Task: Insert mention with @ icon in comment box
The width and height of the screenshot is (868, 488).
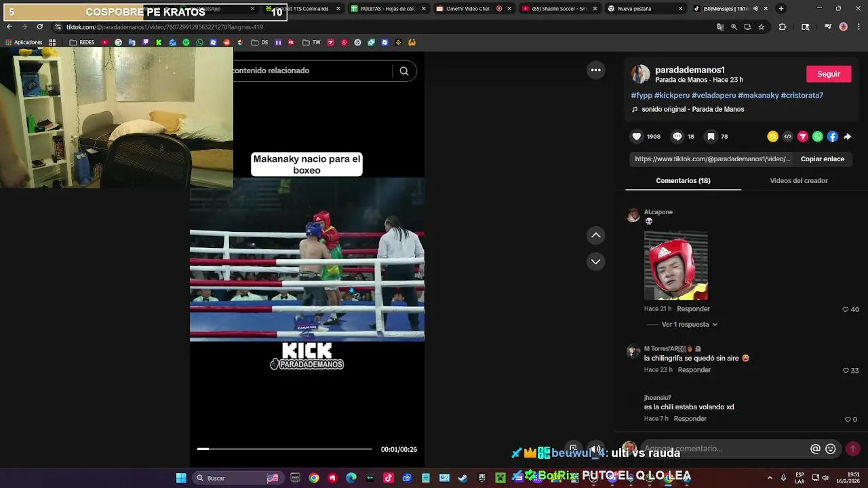Action: pyautogui.click(x=815, y=449)
